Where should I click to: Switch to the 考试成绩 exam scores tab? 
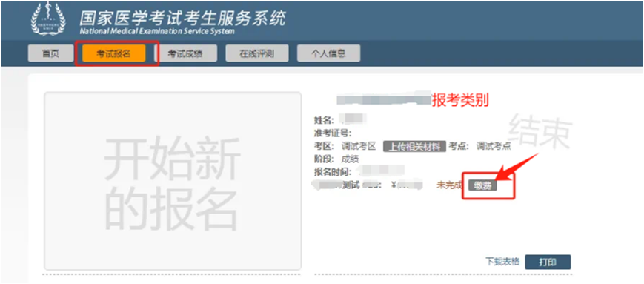click(x=185, y=53)
